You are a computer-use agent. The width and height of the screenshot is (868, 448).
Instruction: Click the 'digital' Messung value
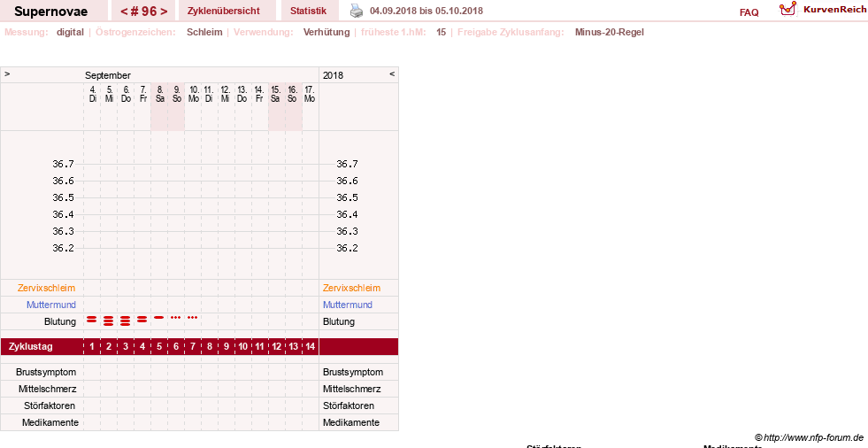(70, 32)
